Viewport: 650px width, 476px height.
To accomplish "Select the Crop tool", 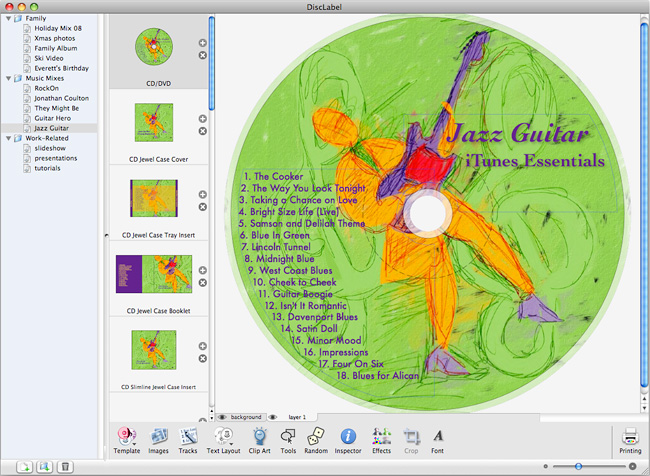I will coord(411,440).
